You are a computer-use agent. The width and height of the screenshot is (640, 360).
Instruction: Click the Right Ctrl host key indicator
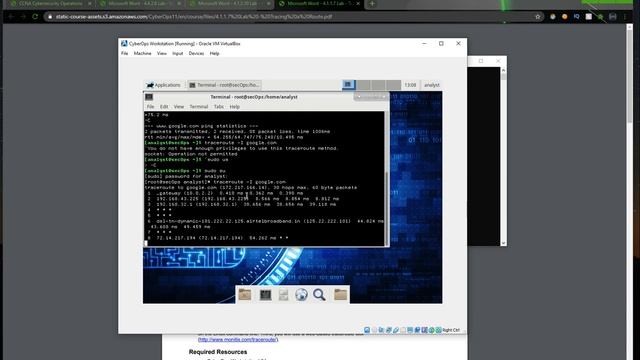point(451,330)
